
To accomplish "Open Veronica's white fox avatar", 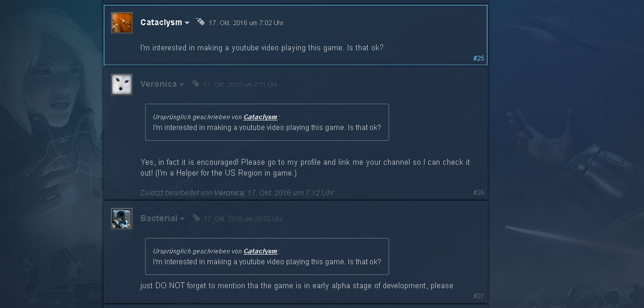I will [122, 84].
